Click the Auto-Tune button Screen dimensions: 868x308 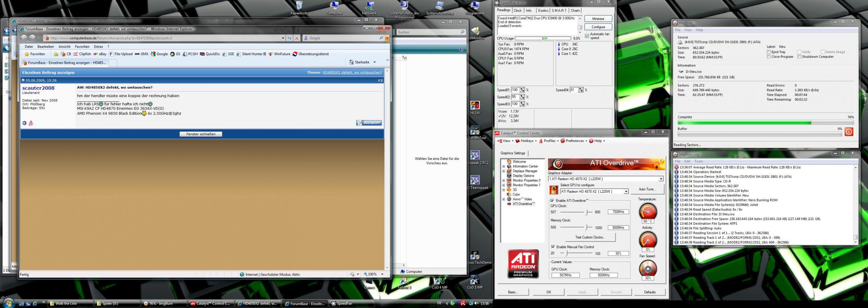point(647,189)
